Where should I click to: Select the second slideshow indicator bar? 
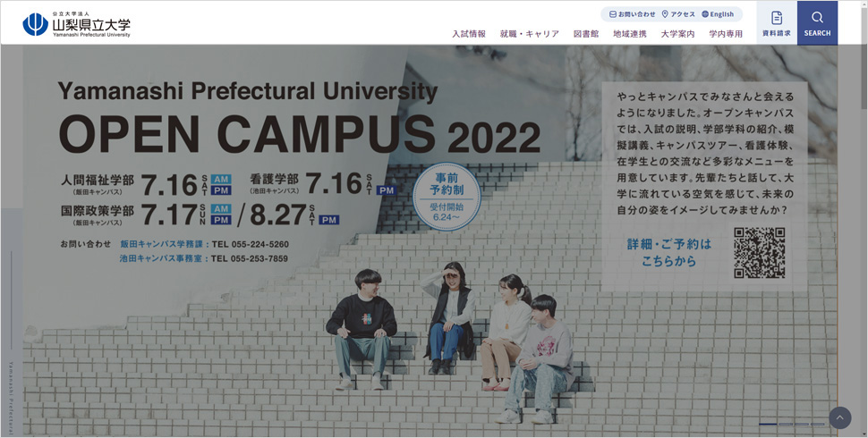coord(786,425)
